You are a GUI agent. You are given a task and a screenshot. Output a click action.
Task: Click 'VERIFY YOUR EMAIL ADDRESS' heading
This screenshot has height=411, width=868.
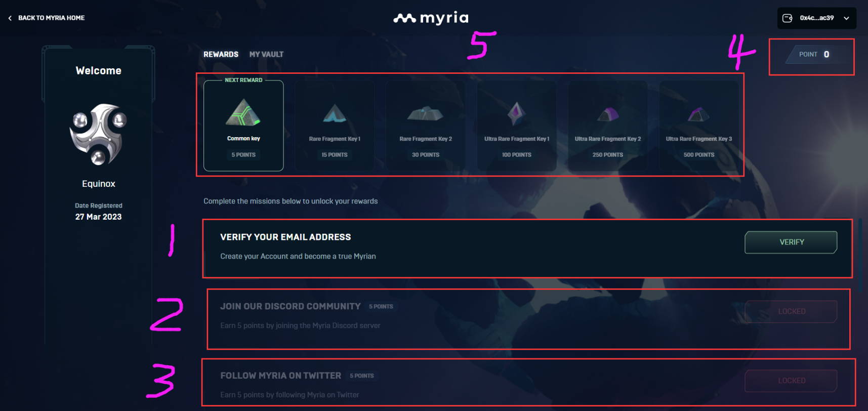click(285, 237)
